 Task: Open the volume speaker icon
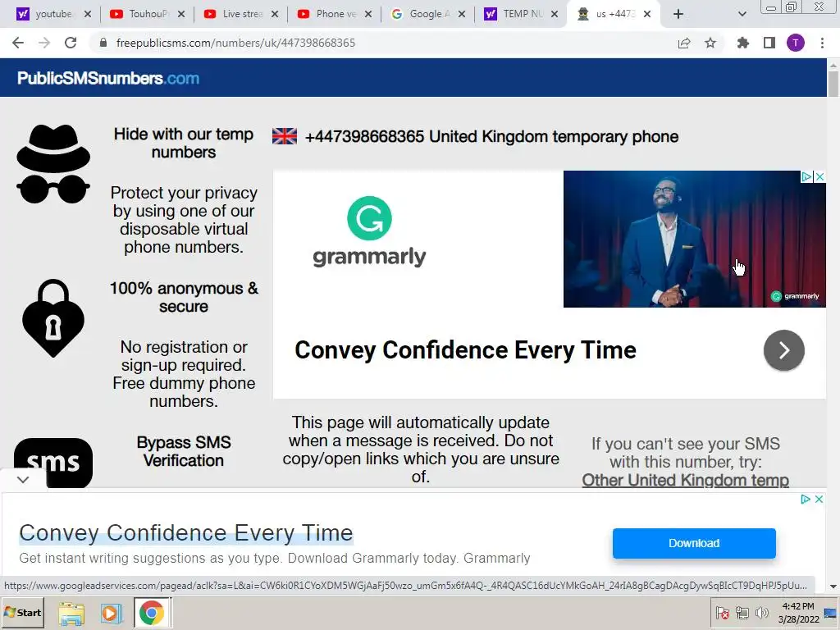[x=761, y=613]
